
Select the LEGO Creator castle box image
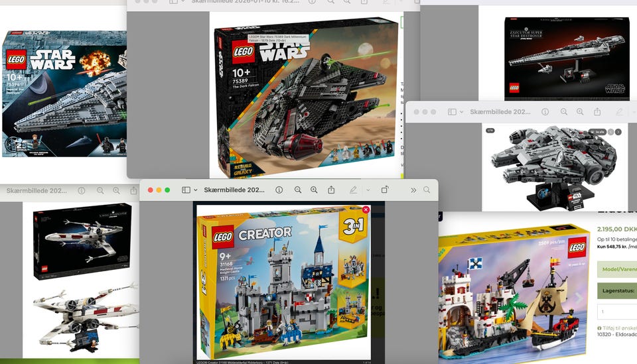[283, 281]
